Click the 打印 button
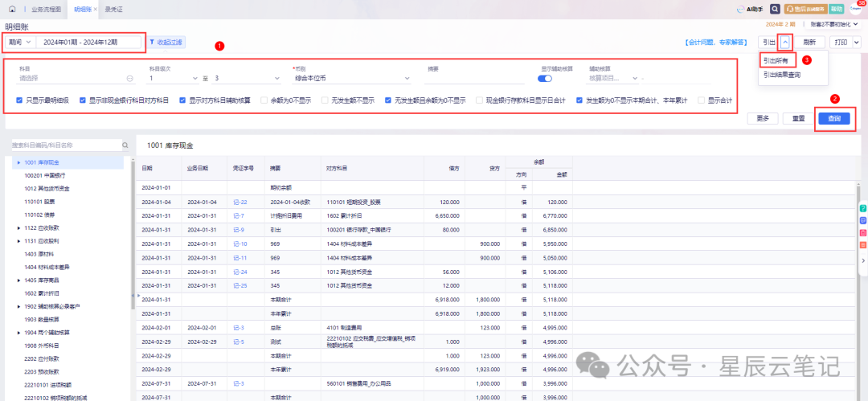Screen dimensions: 868x401 tap(841, 42)
